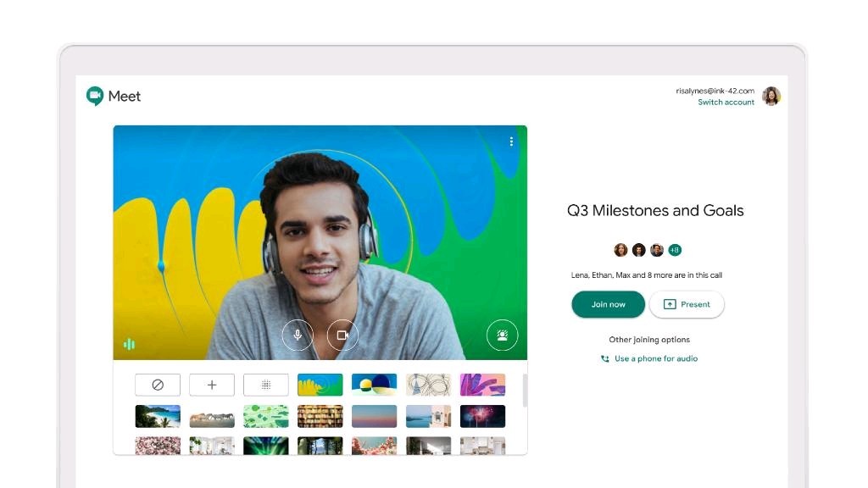Click the Google Meet logo
The width and height of the screenshot is (868, 488).
(113, 97)
